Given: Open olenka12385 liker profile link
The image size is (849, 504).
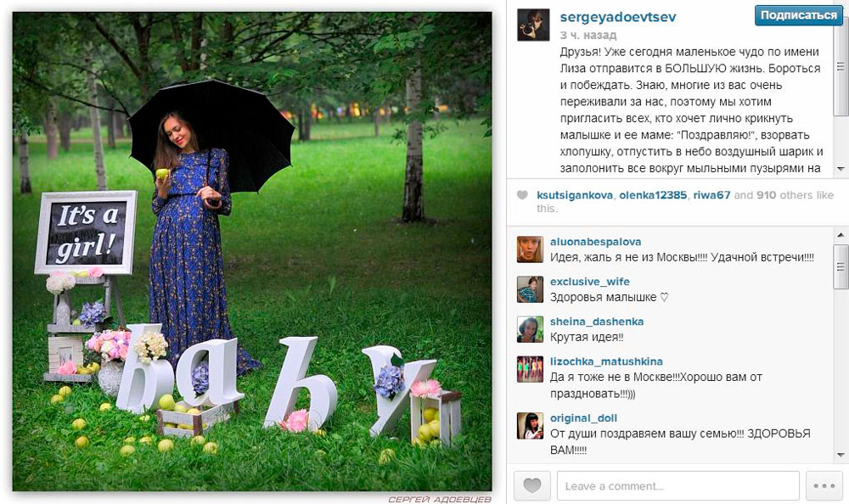Looking at the screenshot, I should pos(653,195).
